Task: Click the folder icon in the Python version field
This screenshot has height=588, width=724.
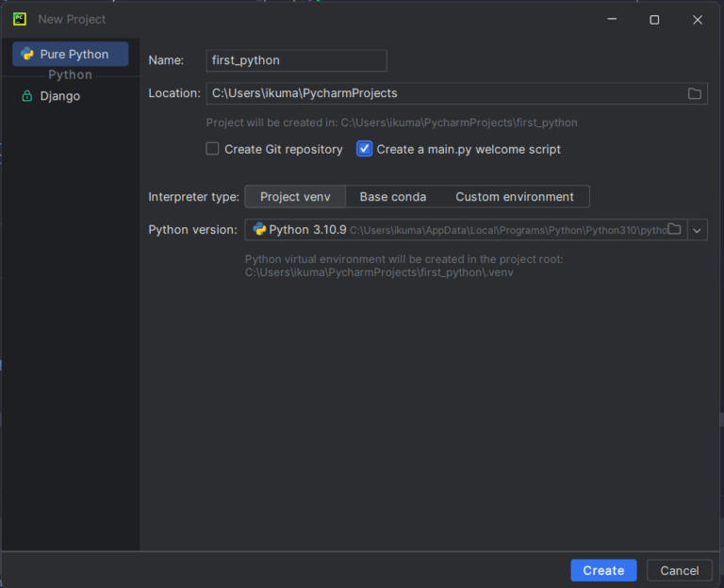Action: (x=674, y=229)
